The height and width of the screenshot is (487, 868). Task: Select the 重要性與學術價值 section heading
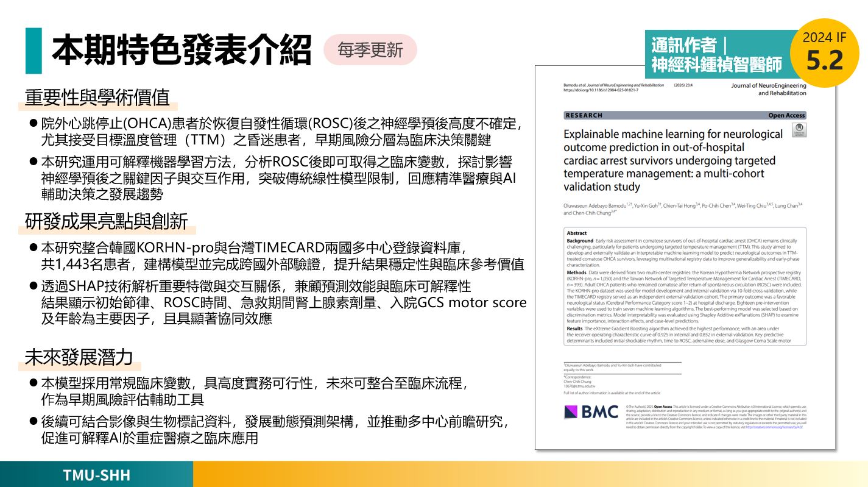[x=97, y=98]
